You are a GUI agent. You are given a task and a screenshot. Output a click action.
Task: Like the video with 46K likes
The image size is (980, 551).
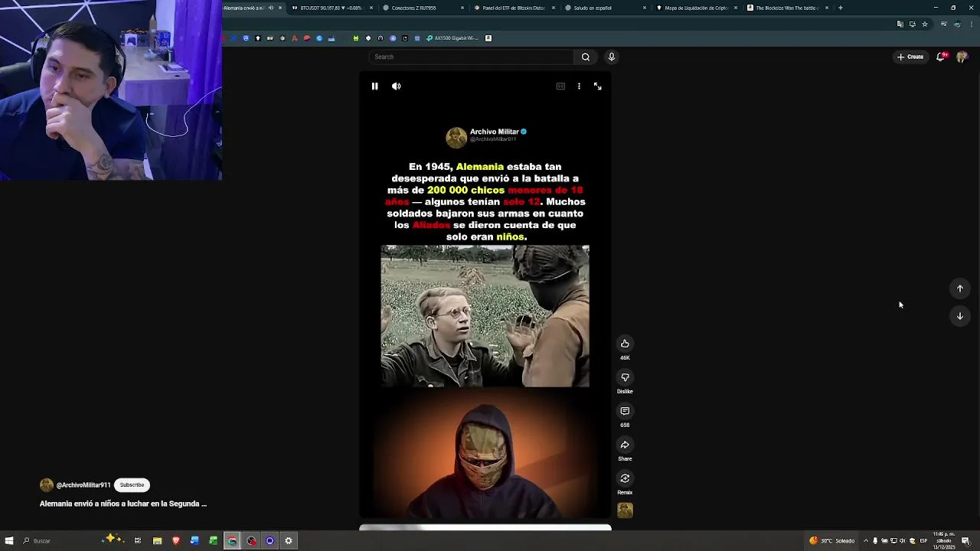tap(625, 344)
